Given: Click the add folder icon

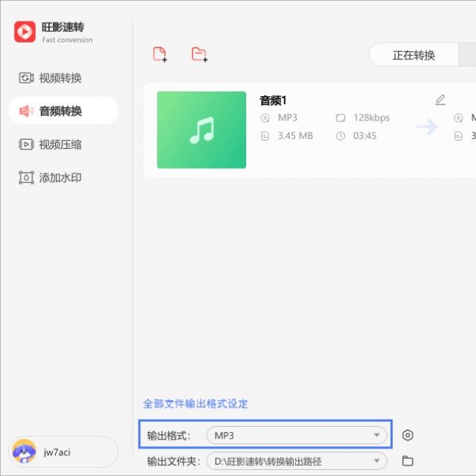Looking at the screenshot, I should 199,54.
